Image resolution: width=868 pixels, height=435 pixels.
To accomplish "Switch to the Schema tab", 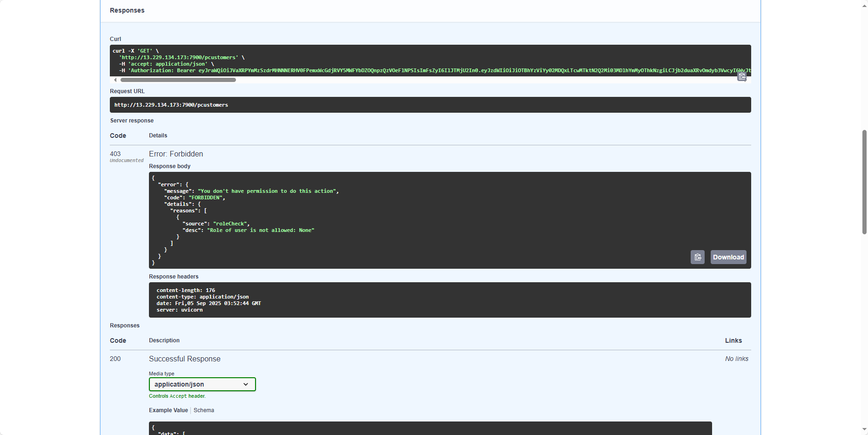I will pos(204,410).
